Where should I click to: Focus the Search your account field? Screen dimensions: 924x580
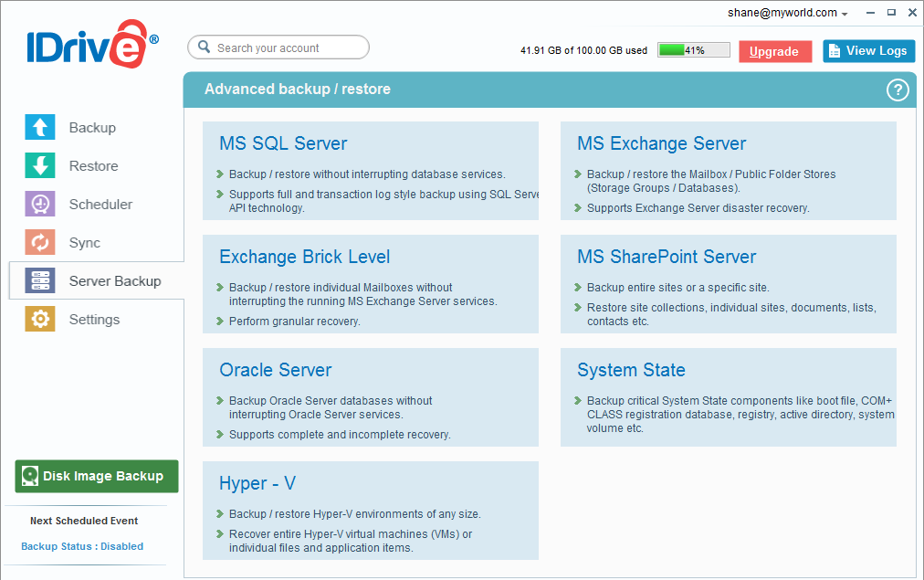click(x=278, y=47)
